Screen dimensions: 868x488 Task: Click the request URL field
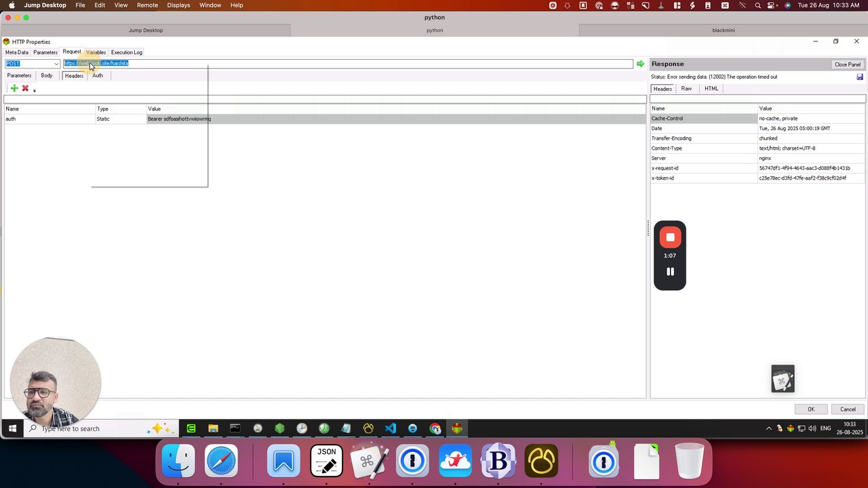(348, 64)
